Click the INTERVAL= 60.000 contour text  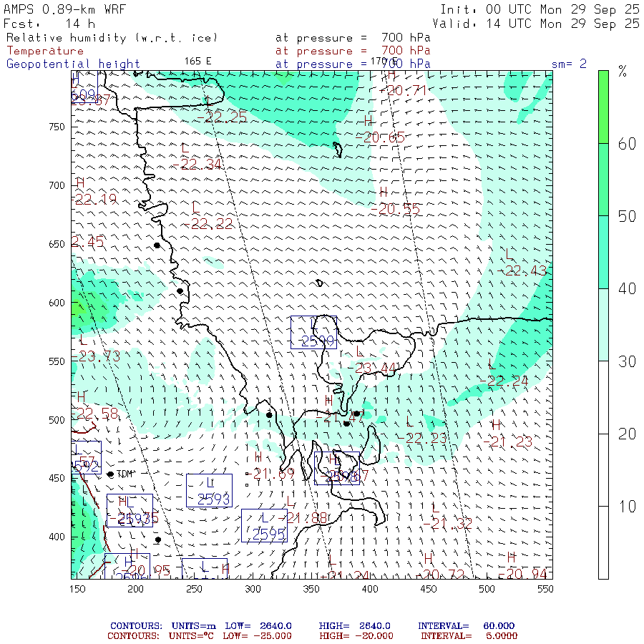(466, 626)
